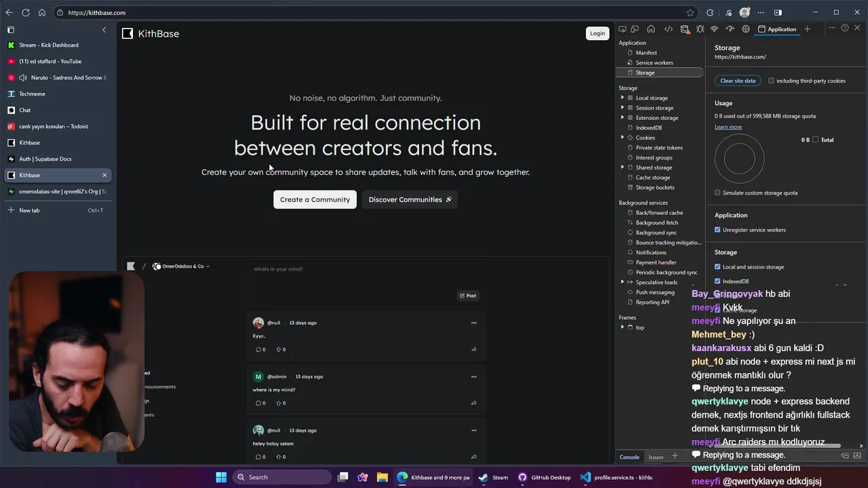Click 'Discover Communities' button
The width and height of the screenshot is (868, 488).
coord(410,199)
